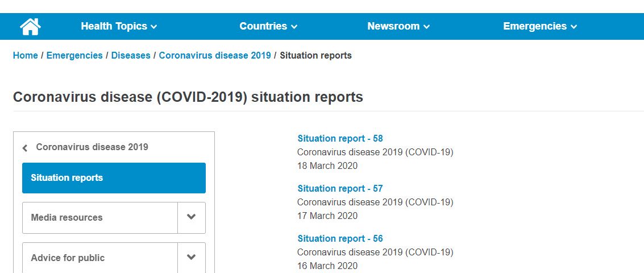Open the Health Topics menu
The height and width of the screenshot is (273, 644).
point(119,26)
